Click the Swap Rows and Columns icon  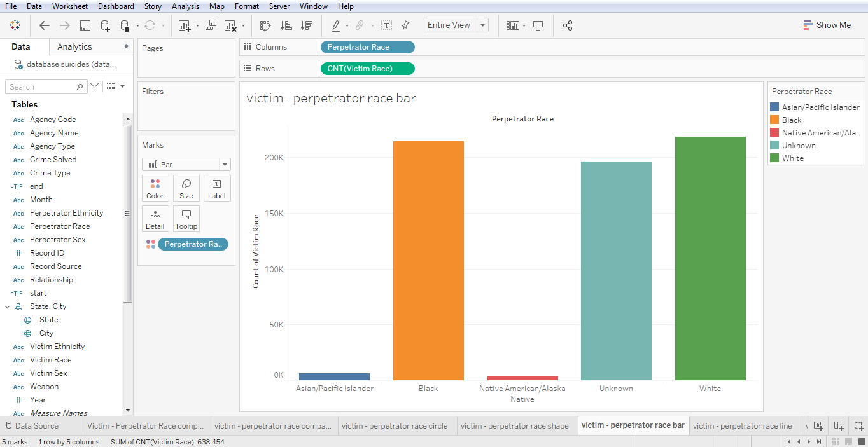[x=265, y=25]
